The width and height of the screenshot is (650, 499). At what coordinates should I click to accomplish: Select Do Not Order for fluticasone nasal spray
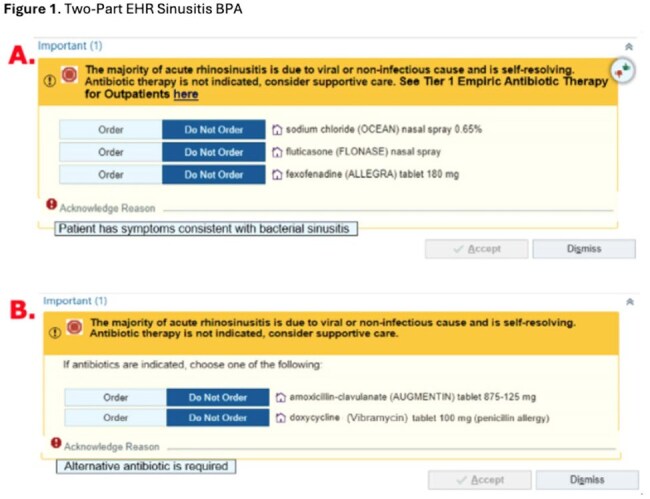pyautogui.click(x=213, y=152)
